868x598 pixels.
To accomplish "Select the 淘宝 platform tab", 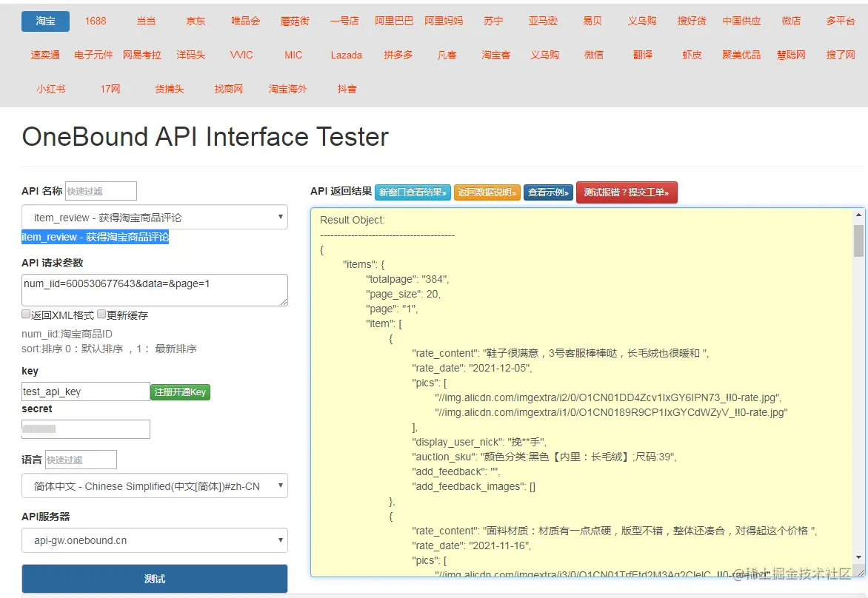I will pos(45,21).
